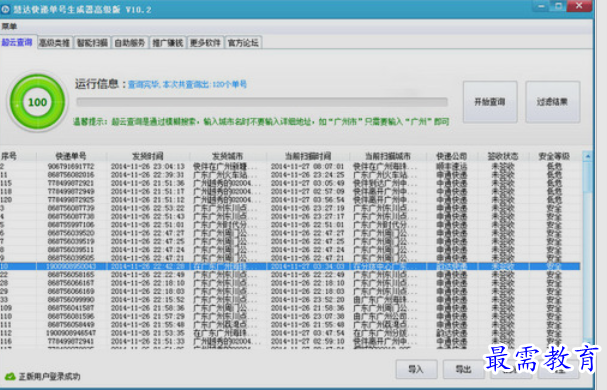This screenshot has height=390, width=607.
Task: Click the green circular 100 progress indicator
Action: point(38,102)
